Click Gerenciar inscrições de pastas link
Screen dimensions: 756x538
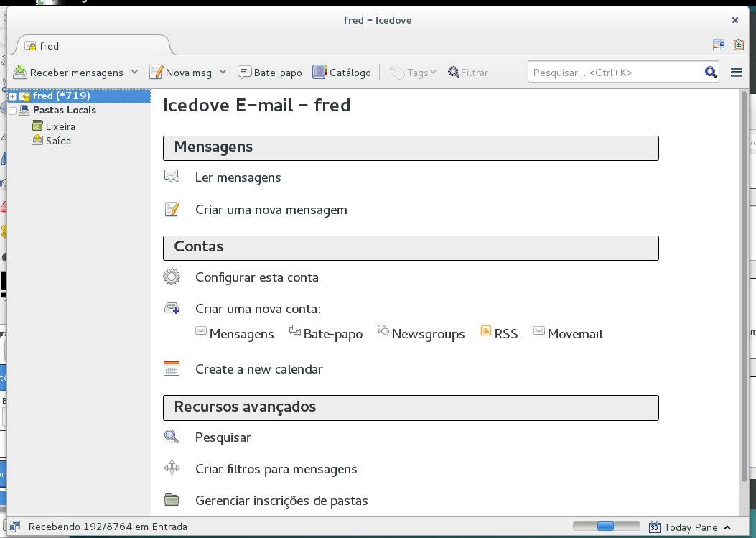tap(281, 501)
